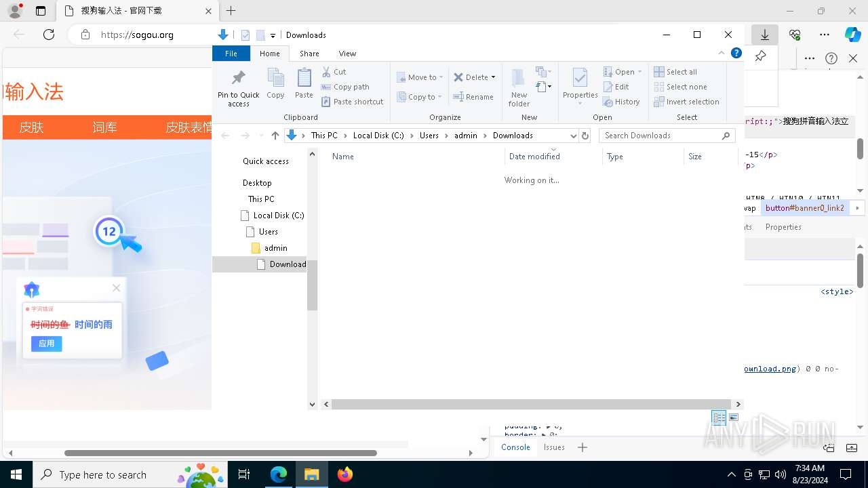Open Explorer Help question mark icon
Screen dimensions: 868x488
click(736, 53)
